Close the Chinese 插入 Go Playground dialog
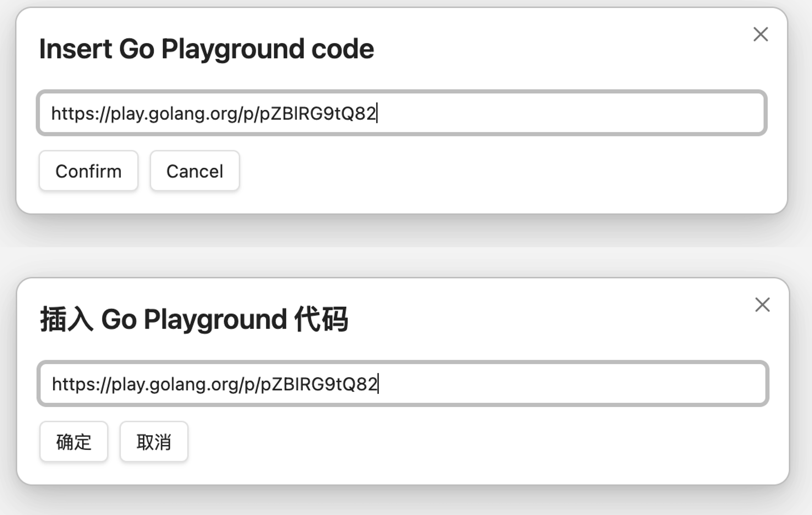The image size is (812, 515). pyautogui.click(x=762, y=305)
